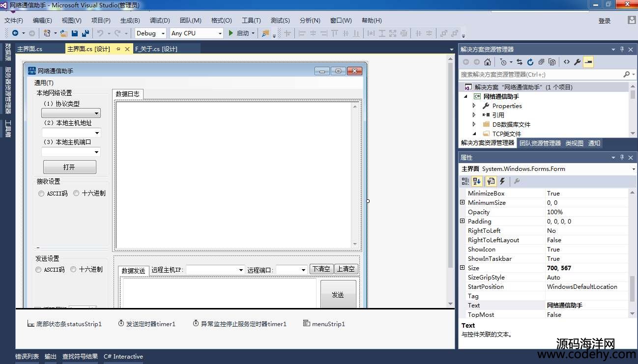638x364 pixels.
Task: Toggle the Preview Selected Items icon
Action: pos(588,62)
